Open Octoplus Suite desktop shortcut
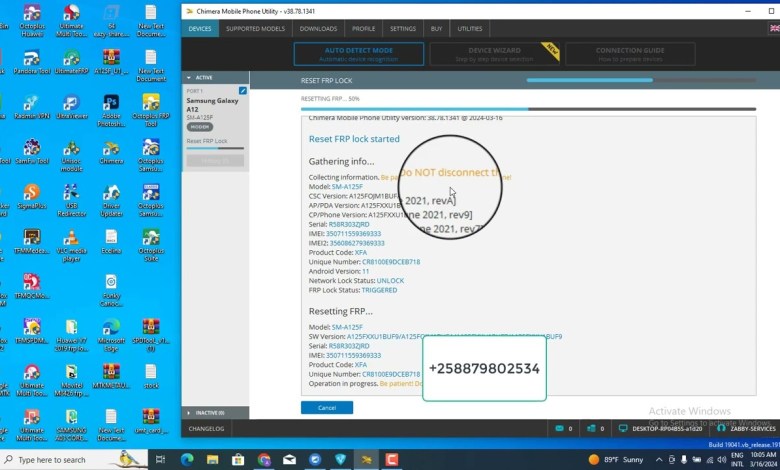The image size is (780, 470). [x=151, y=245]
